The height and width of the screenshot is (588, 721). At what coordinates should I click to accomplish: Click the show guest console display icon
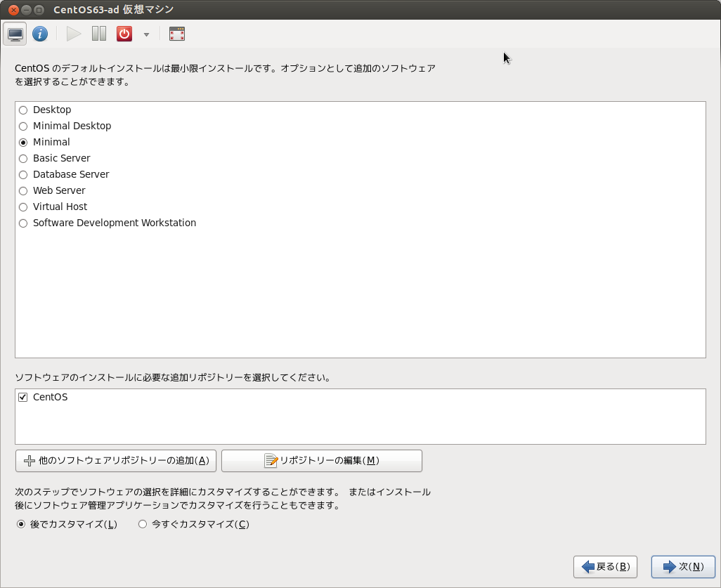click(15, 33)
